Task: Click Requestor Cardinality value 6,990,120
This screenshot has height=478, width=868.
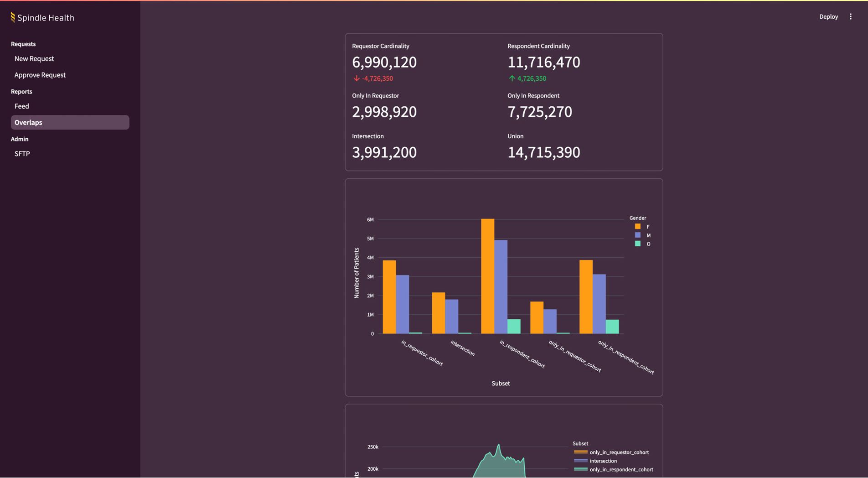Action: coord(384,62)
